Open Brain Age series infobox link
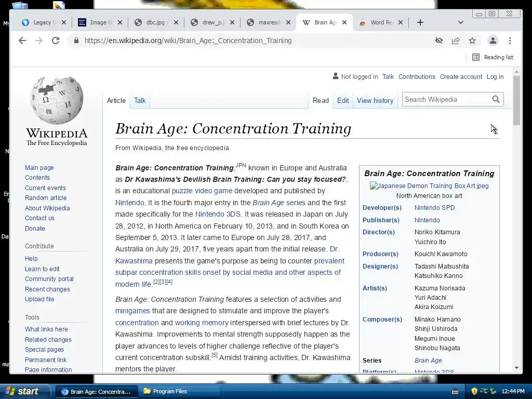Viewport: 532px width, 399px height. (428, 361)
